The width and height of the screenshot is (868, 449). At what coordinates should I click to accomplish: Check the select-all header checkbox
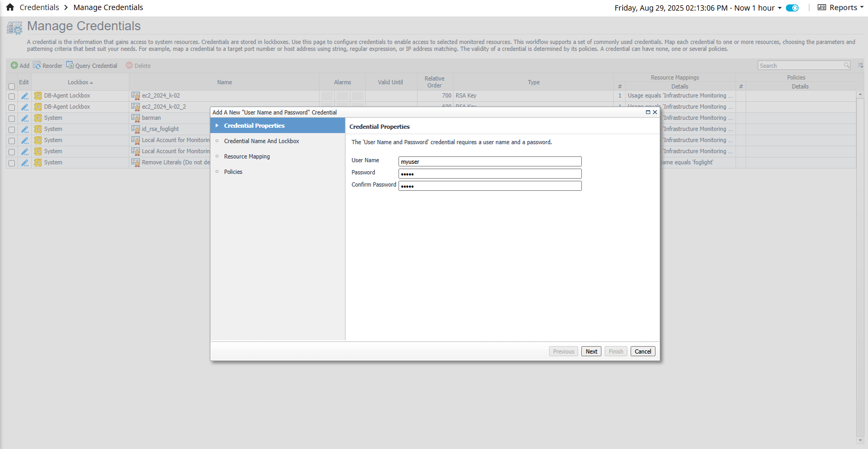[x=12, y=86]
